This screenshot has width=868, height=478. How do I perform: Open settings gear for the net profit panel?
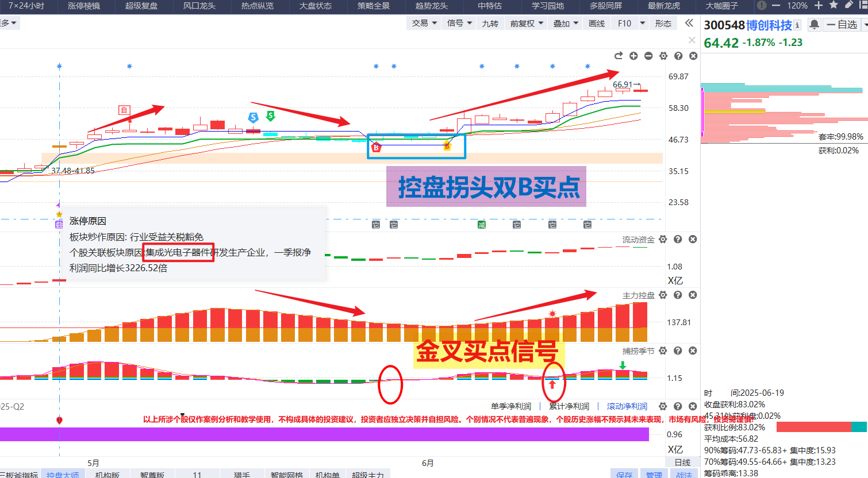pos(663,406)
